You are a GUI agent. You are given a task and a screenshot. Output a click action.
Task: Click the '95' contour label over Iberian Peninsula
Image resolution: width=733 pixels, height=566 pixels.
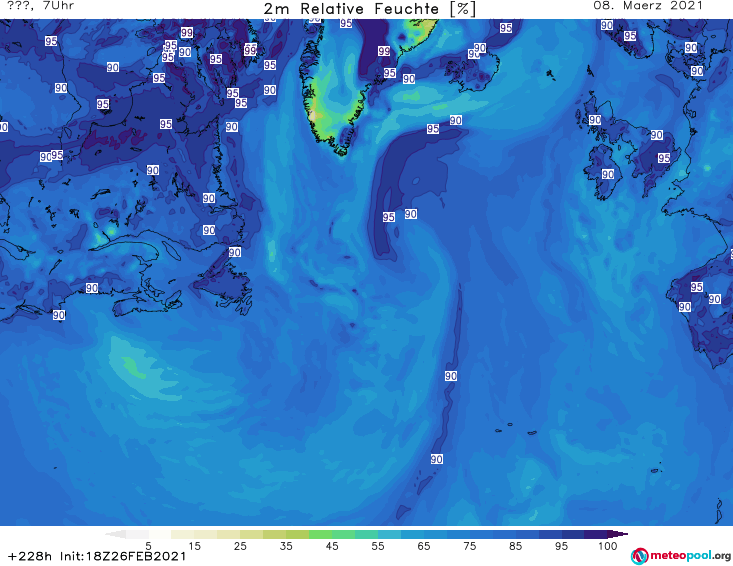click(697, 287)
